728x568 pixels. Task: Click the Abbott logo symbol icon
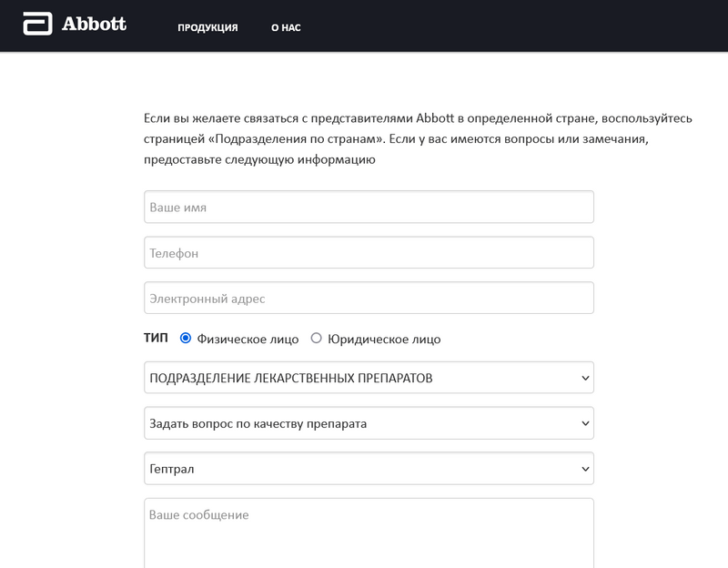pyautogui.click(x=37, y=25)
